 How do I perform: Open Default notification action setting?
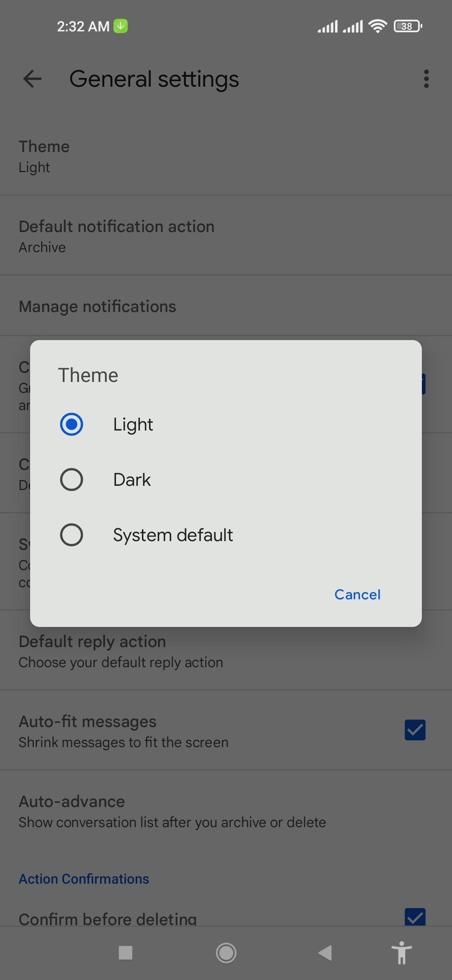pos(117,236)
